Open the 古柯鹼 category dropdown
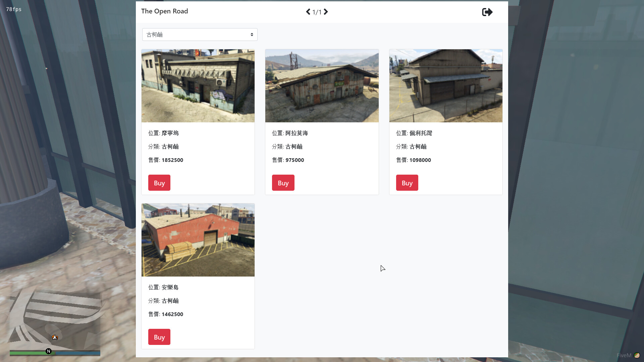 click(200, 35)
